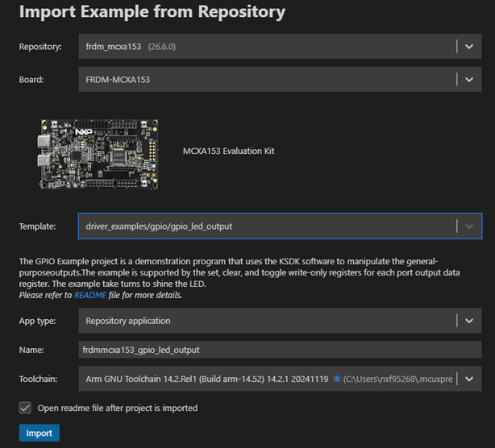This screenshot has width=495, height=448.
Task: Toggle Open readme file after import checkbox
Action: tap(25, 408)
